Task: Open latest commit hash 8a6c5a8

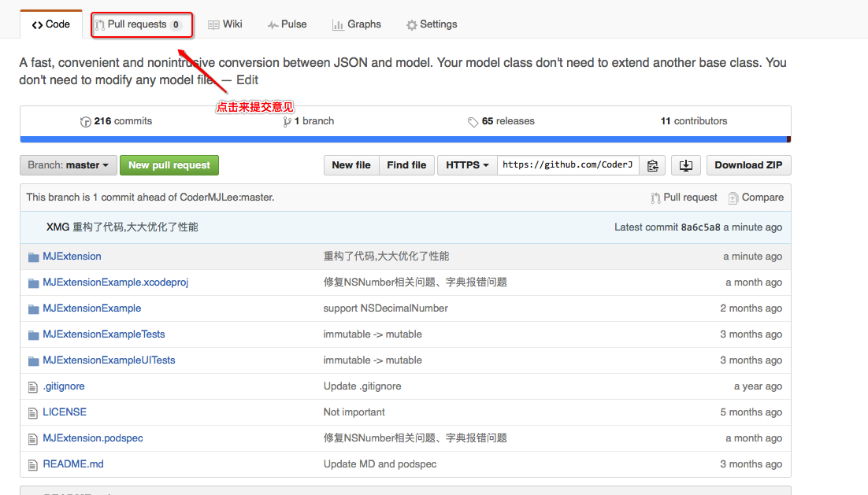Action: 700,227
